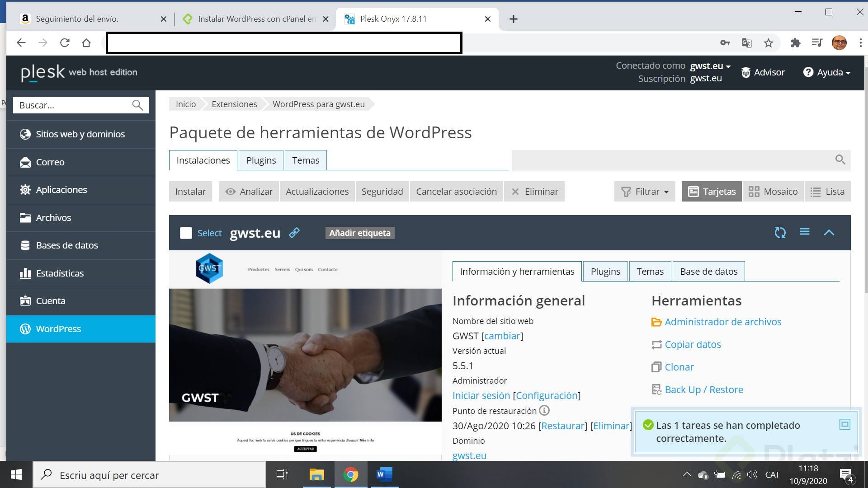The image size is (868, 488).
Task: Open Word from the taskbar
Action: 384,474
